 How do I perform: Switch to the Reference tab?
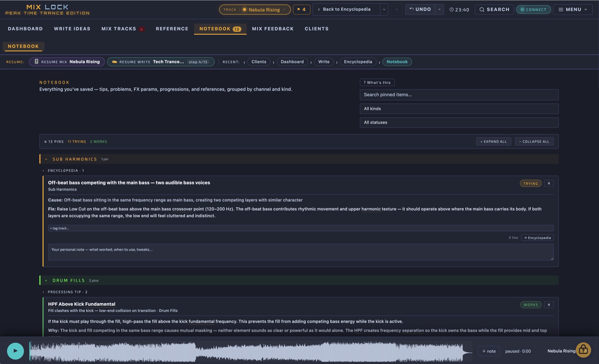(172, 29)
